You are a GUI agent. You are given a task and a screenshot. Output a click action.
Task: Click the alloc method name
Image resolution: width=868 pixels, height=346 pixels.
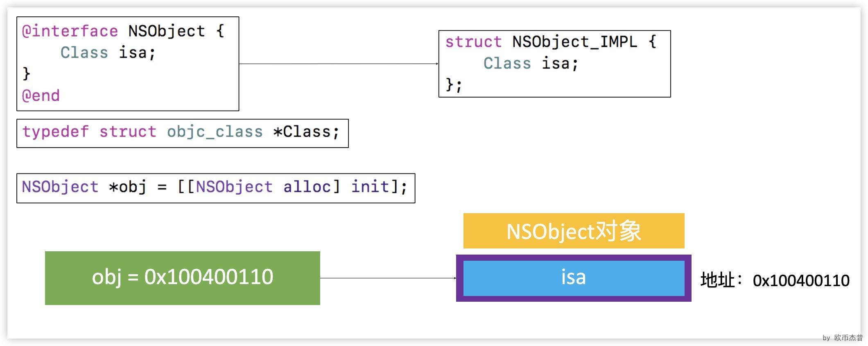pyautogui.click(x=307, y=187)
